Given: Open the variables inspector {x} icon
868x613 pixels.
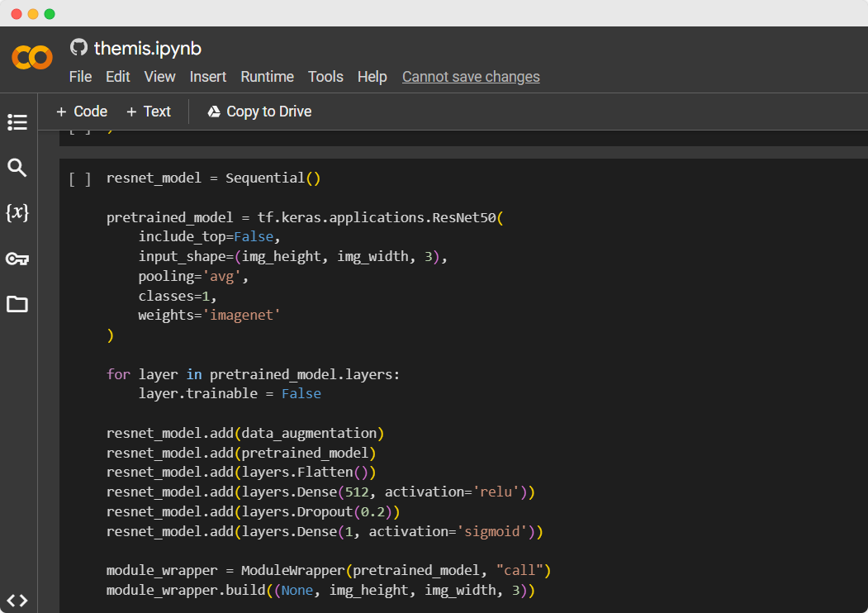Looking at the screenshot, I should click(x=17, y=213).
